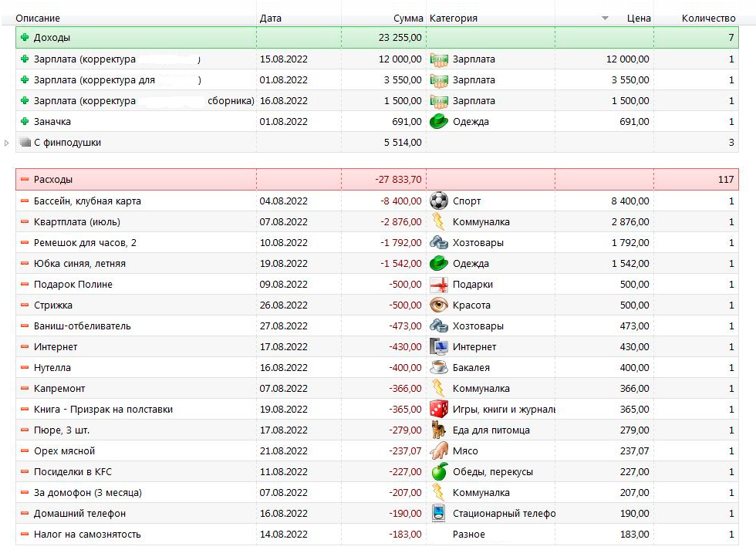Click the green plus icon beside Доходы
The height and width of the screenshot is (560, 756).
click(x=25, y=37)
